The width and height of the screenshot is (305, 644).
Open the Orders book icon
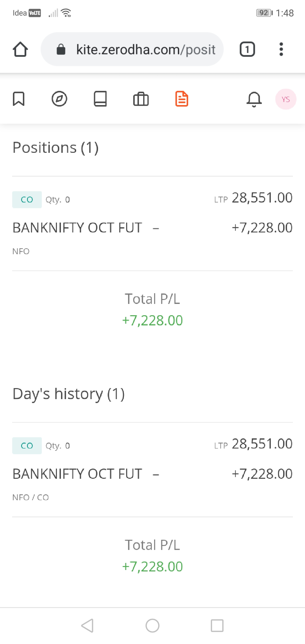pos(100,99)
